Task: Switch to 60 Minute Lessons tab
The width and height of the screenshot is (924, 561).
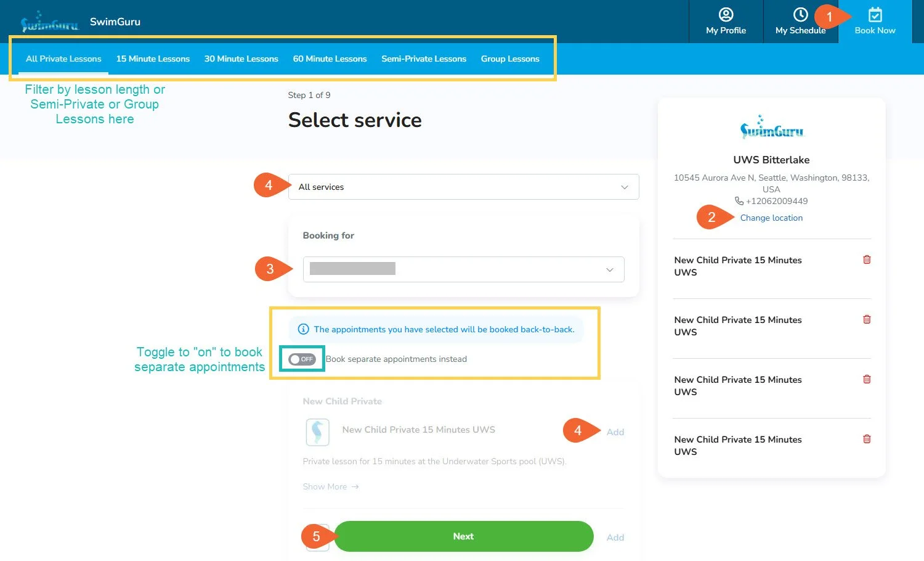Action: pyautogui.click(x=330, y=59)
